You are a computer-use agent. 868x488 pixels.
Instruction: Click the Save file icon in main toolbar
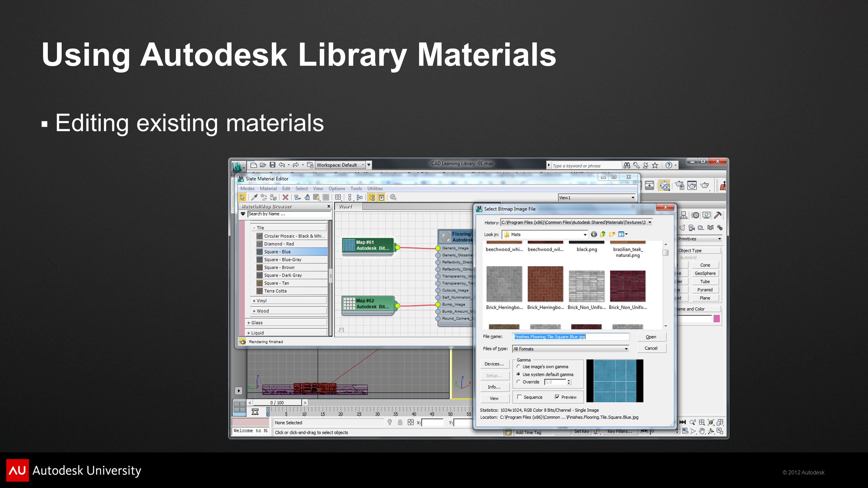[272, 165]
